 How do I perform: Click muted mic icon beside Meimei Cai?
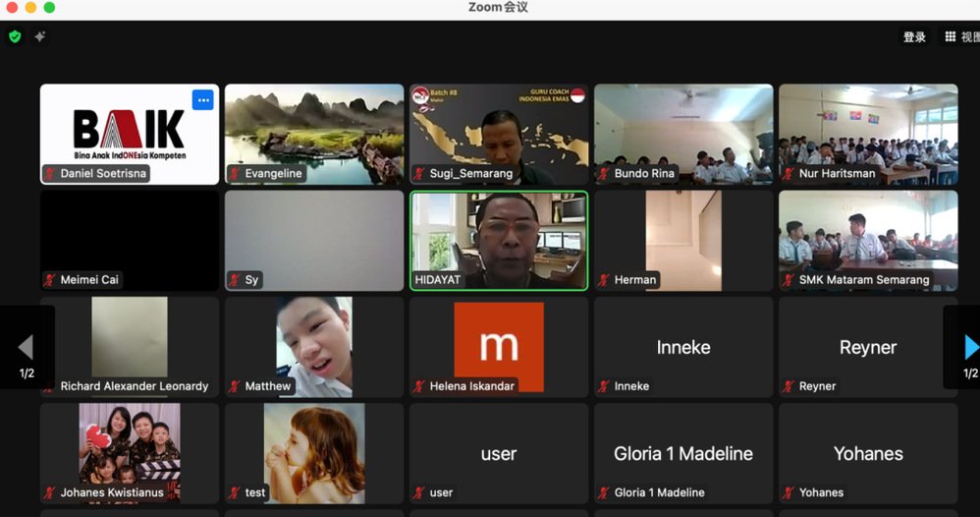coord(49,280)
